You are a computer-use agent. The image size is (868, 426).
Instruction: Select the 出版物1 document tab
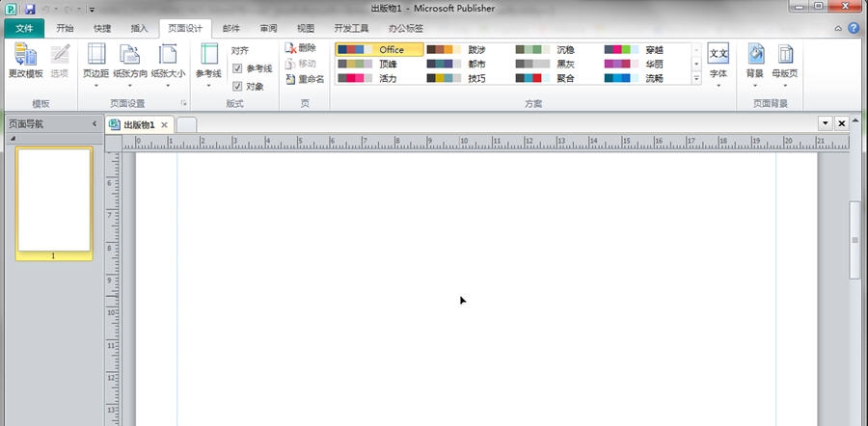click(140, 124)
